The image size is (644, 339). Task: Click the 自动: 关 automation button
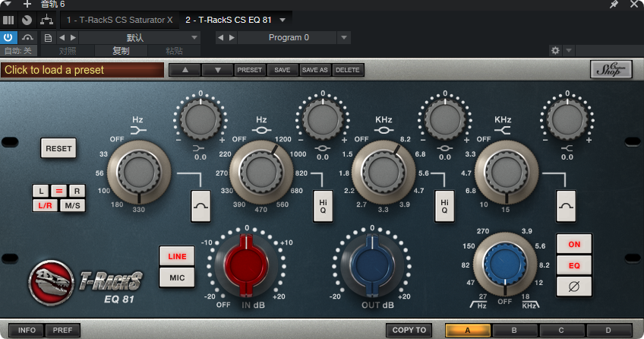point(18,51)
